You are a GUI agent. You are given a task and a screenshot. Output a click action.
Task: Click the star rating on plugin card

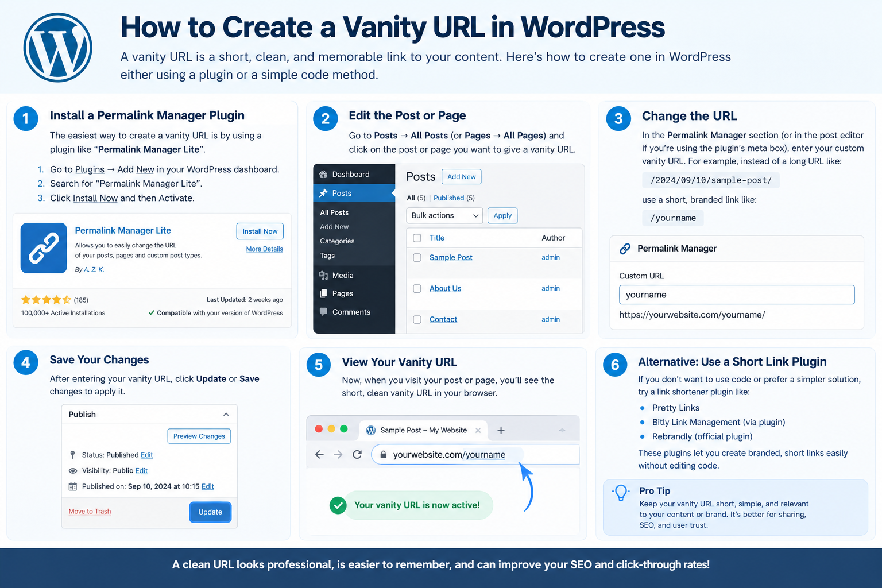(x=46, y=300)
